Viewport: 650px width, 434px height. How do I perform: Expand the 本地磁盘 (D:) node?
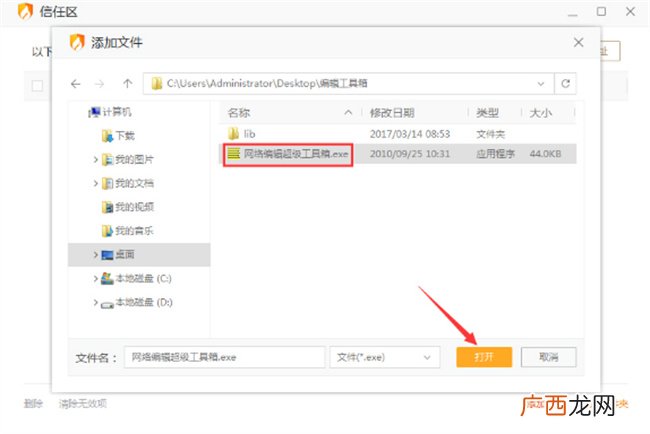95,302
